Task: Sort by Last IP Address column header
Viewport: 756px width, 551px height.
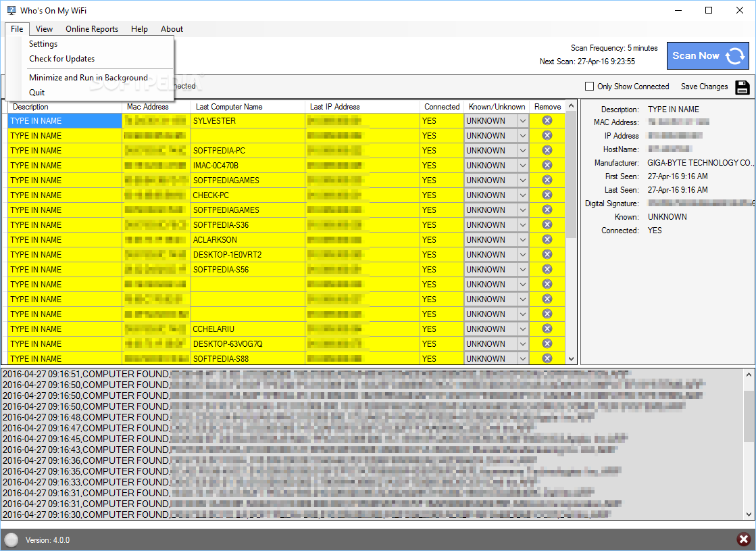Action: [x=362, y=107]
